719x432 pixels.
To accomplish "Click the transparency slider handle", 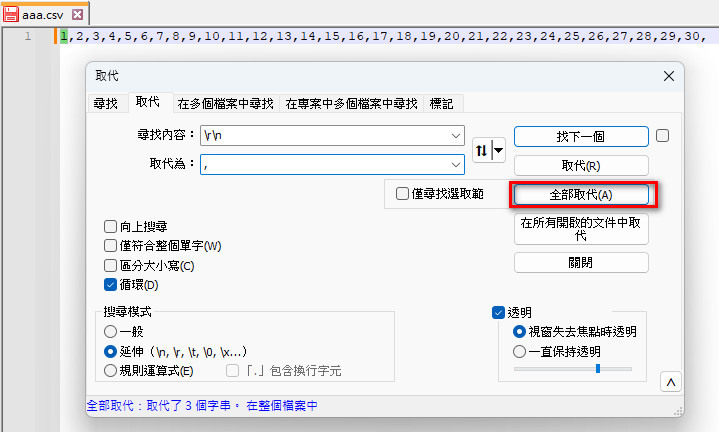I will 597,368.
